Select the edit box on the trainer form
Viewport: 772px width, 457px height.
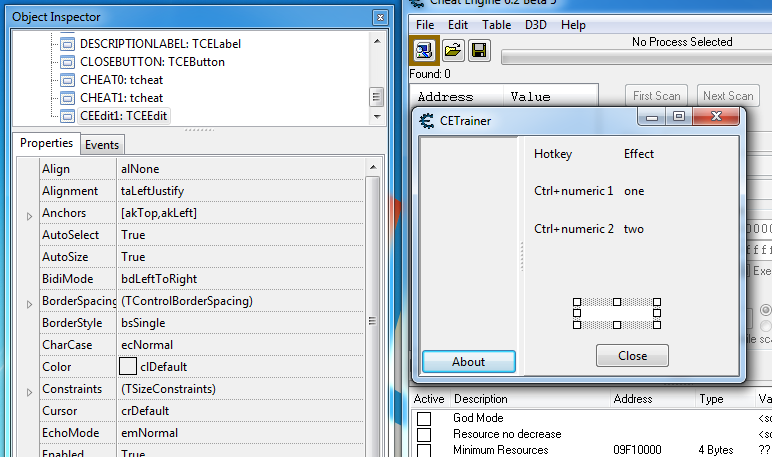616,313
